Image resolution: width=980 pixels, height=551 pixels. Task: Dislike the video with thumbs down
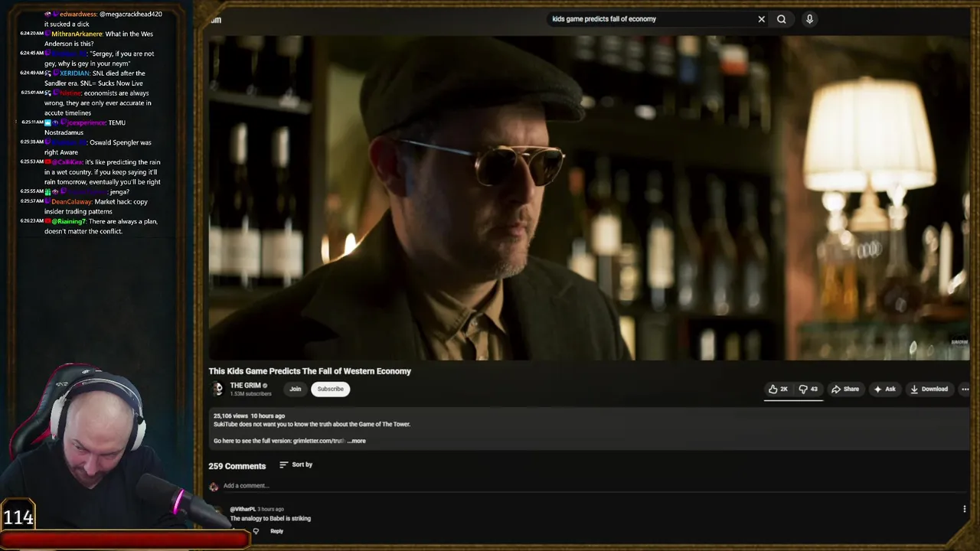808,389
